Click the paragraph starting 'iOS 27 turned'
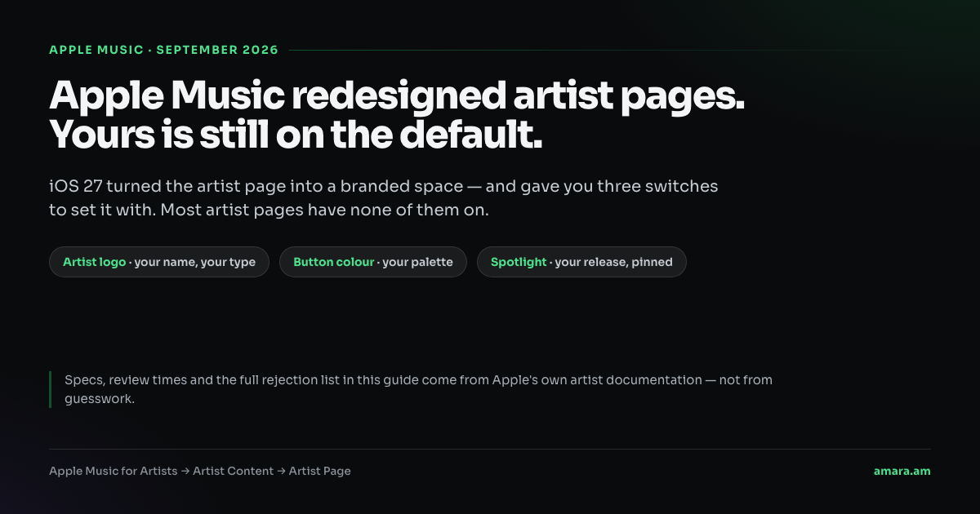The image size is (980, 514). pyautogui.click(x=384, y=198)
